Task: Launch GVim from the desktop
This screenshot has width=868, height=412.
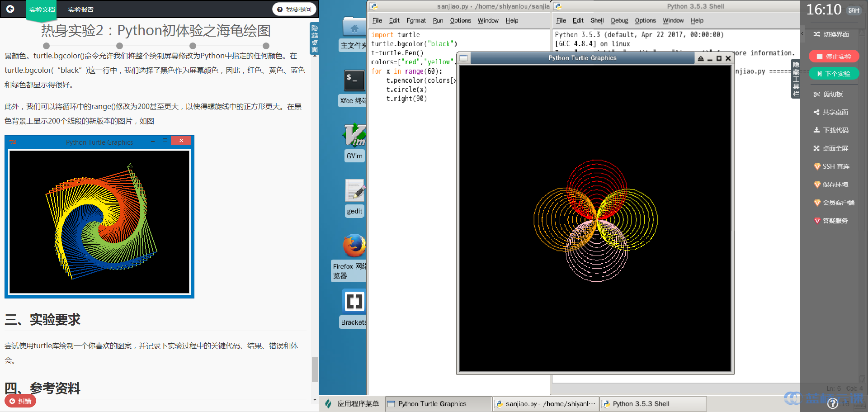Action: click(354, 136)
